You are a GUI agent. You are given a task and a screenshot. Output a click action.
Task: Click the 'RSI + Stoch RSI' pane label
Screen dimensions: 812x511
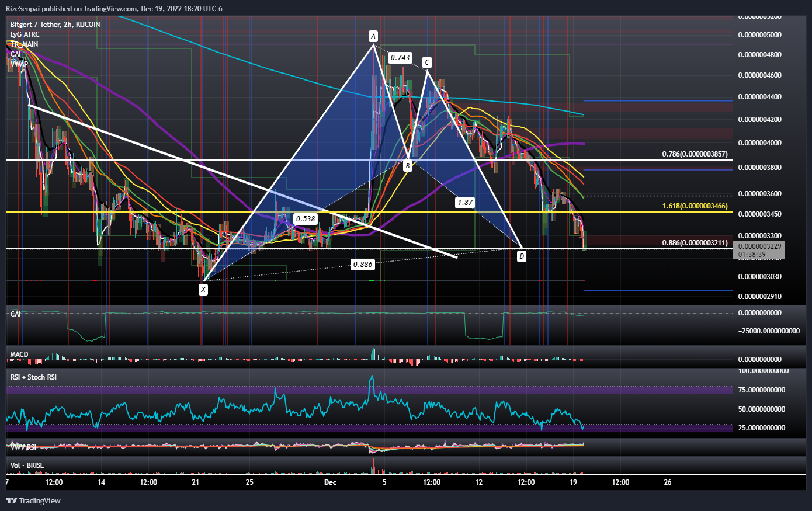[33, 377]
